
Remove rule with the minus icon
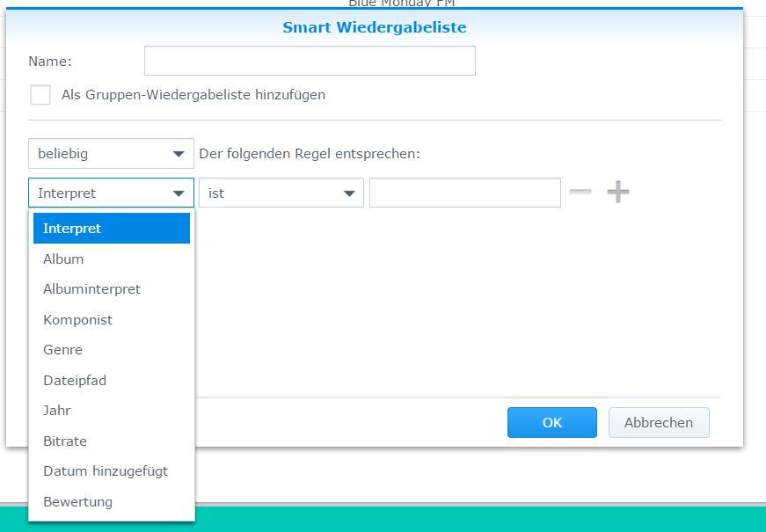(580, 192)
